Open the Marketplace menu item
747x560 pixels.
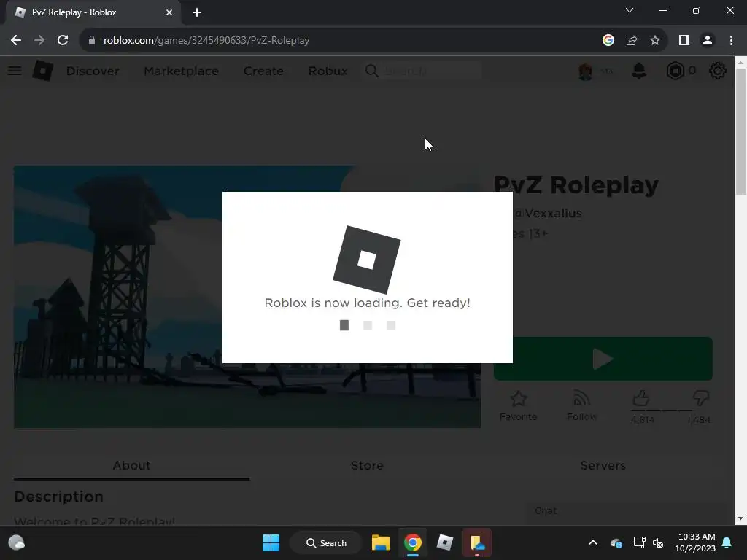point(181,71)
